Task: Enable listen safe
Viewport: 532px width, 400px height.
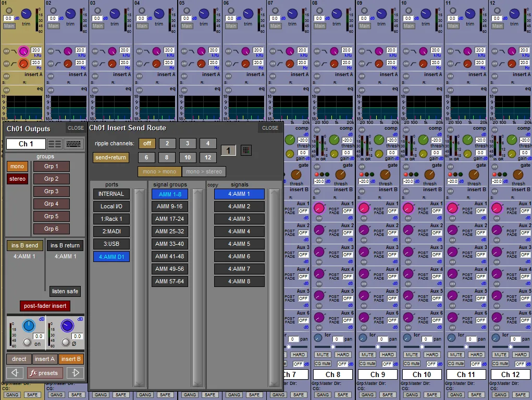Action: (x=65, y=291)
